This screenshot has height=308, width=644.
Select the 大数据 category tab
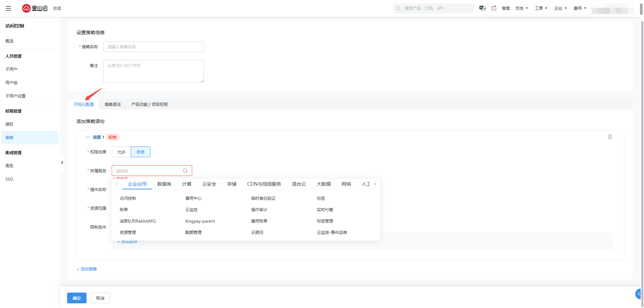[x=324, y=184]
